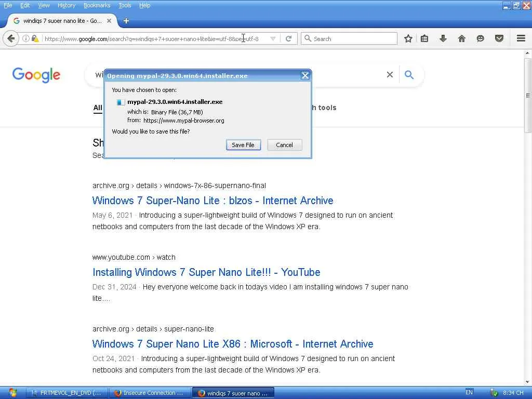The width and height of the screenshot is (532, 399).
Task: Open the Edit menu
Action: (25, 5)
